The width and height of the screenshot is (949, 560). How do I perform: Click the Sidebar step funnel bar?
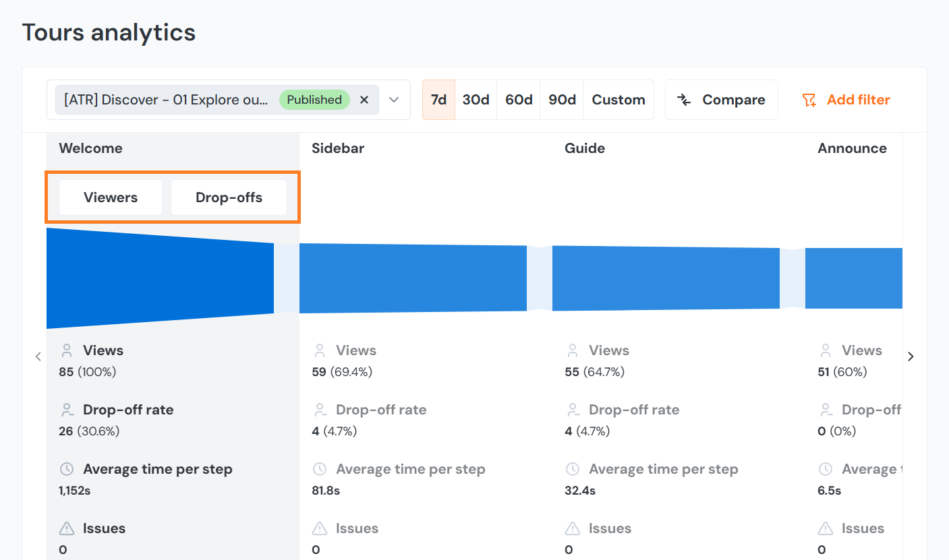(x=413, y=278)
